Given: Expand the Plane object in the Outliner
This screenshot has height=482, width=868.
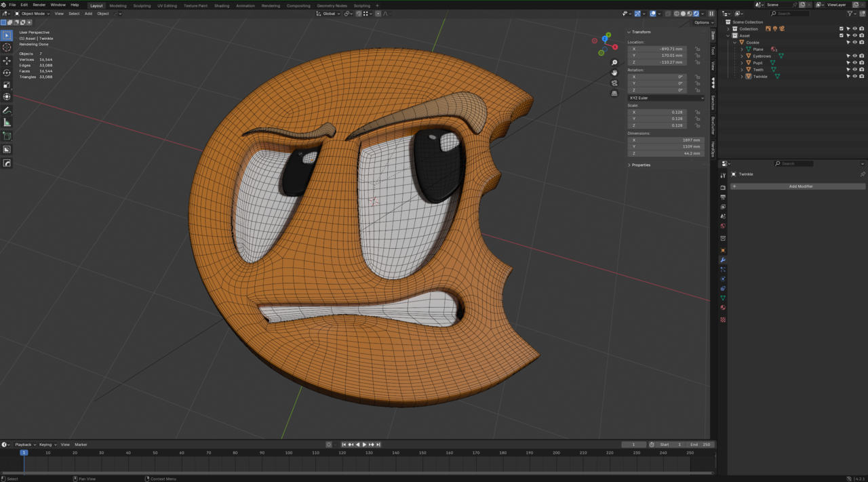Looking at the screenshot, I should pyautogui.click(x=742, y=49).
